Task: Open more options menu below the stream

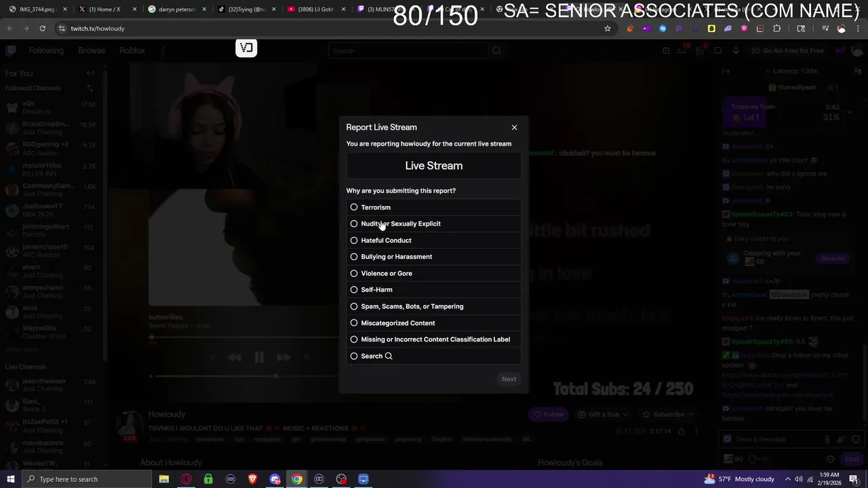Action: coord(696,431)
